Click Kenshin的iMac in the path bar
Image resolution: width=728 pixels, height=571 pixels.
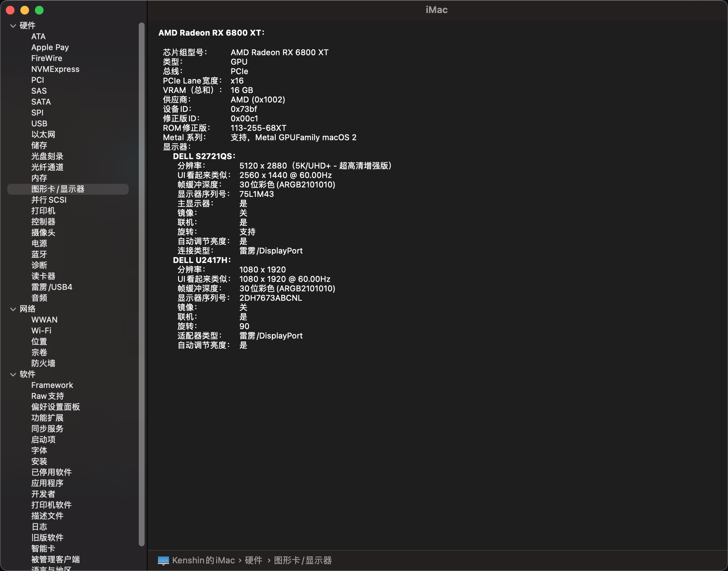click(x=203, y=560)
